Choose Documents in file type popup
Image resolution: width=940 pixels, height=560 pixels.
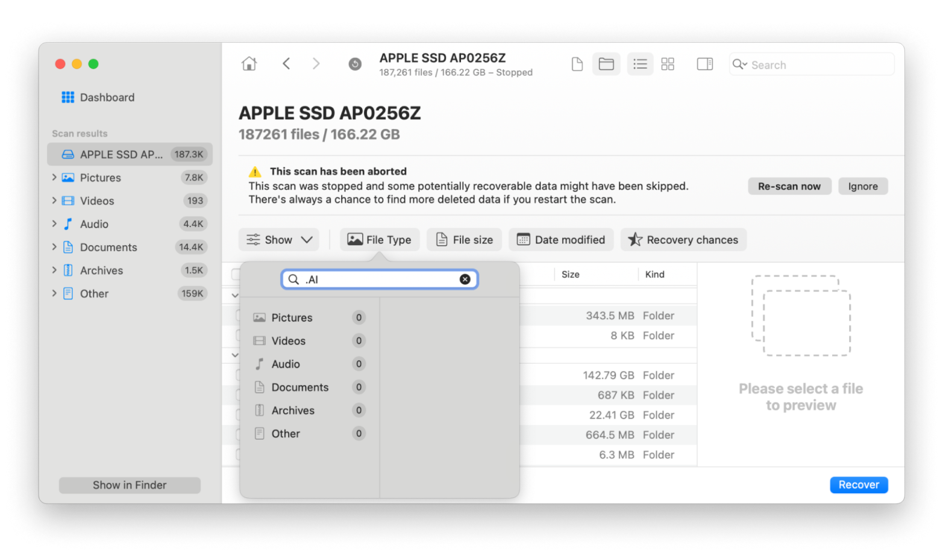point(310,387)
